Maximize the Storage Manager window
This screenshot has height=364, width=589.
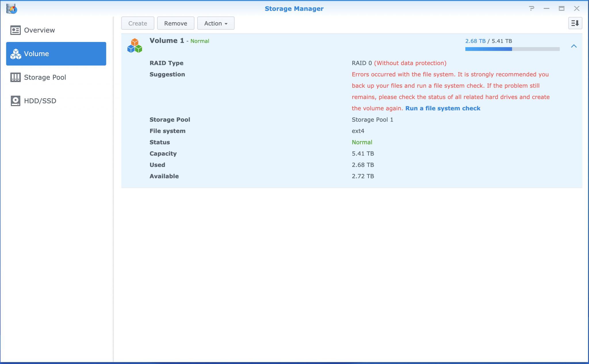point(561,9)
